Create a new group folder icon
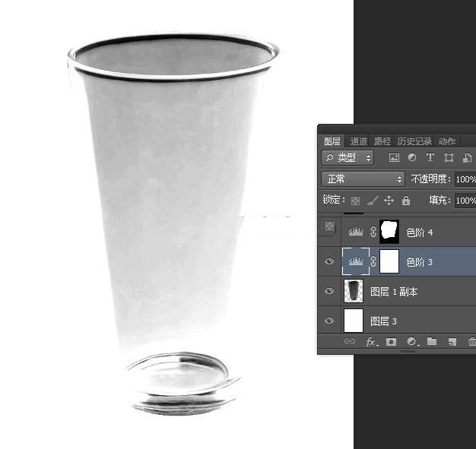The width and height of the screenshot is (476, 449). pyautogui.click(x=432, y=342)
